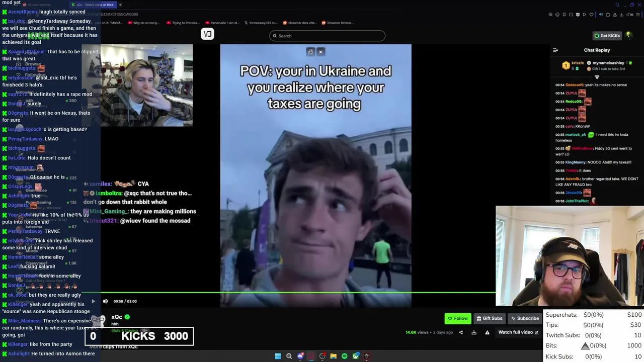Click Sodacan5 username in chat replay
The image size is (644, 362).
pyautogui.click(x=575, y=85)
